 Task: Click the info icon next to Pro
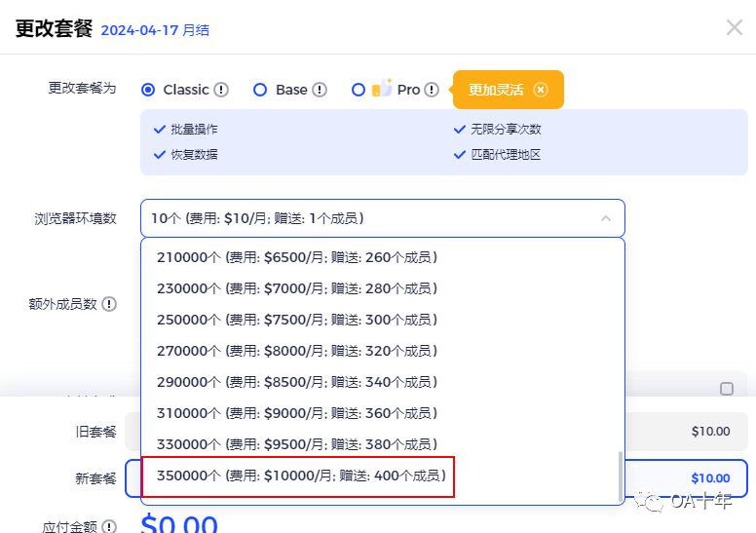pyautogui.click(x=432, y=90)
